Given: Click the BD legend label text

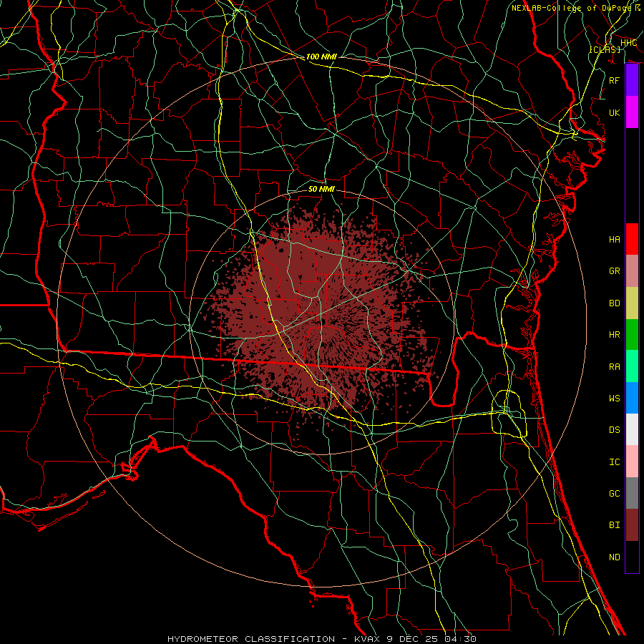Looking at the screenshot, I should pyautogui.click(x=615, y=303).
